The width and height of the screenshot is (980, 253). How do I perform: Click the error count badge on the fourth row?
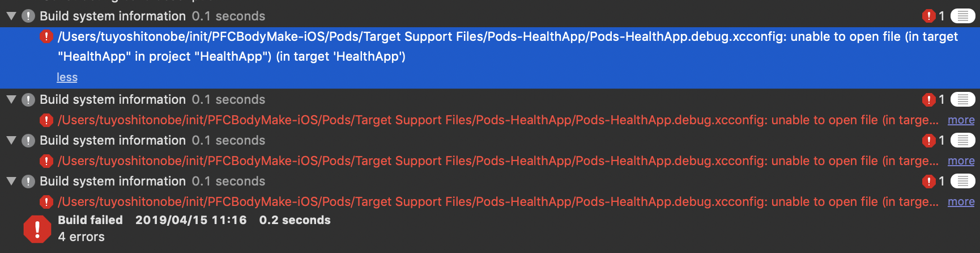(928, 181)
